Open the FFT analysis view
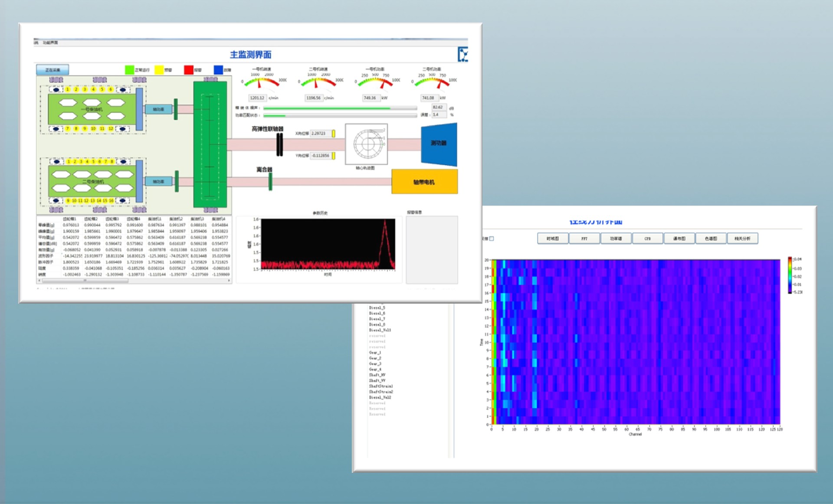The height and width of the screenshot is (504, 833). [x=584, y=239]
